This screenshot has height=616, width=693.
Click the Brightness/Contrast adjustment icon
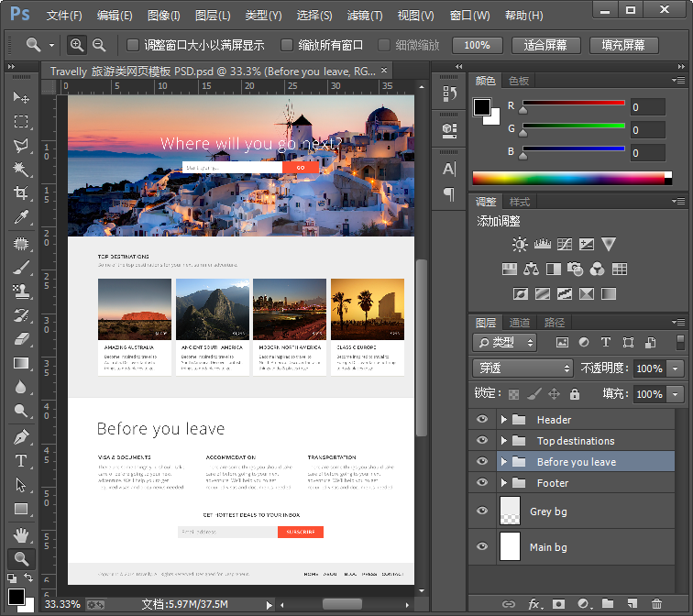(x=520, y=244)
